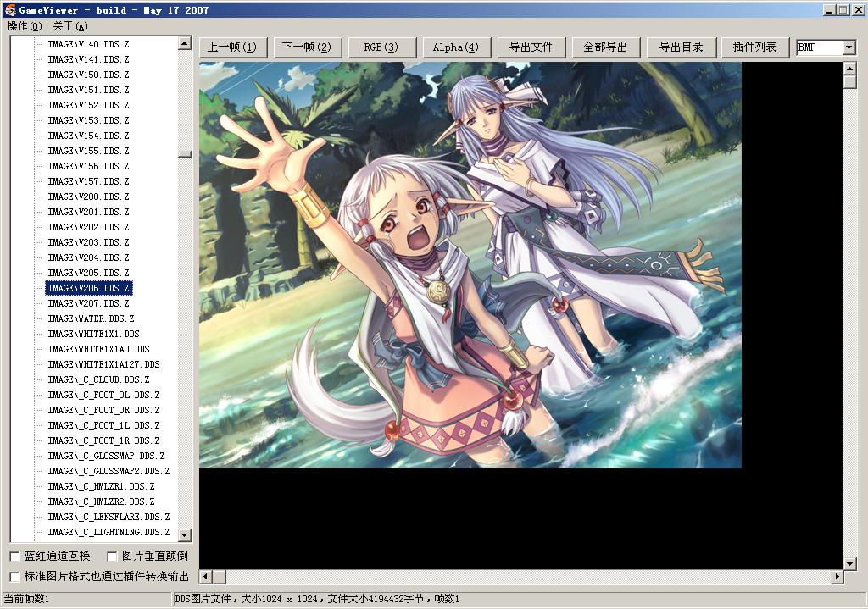Select IMAGE\WHITE1X1A0.DDS entry
The image size is (868, 609).
pyautogui.click(x=98, y=349)
